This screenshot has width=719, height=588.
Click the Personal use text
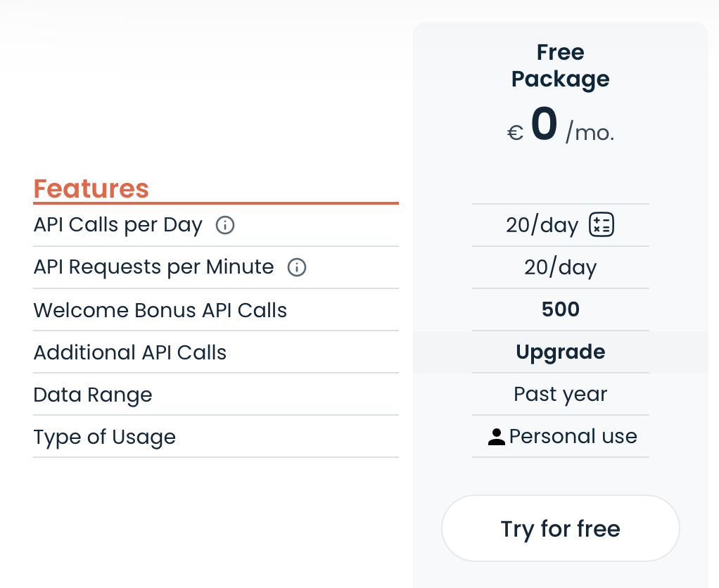(573, 436)
